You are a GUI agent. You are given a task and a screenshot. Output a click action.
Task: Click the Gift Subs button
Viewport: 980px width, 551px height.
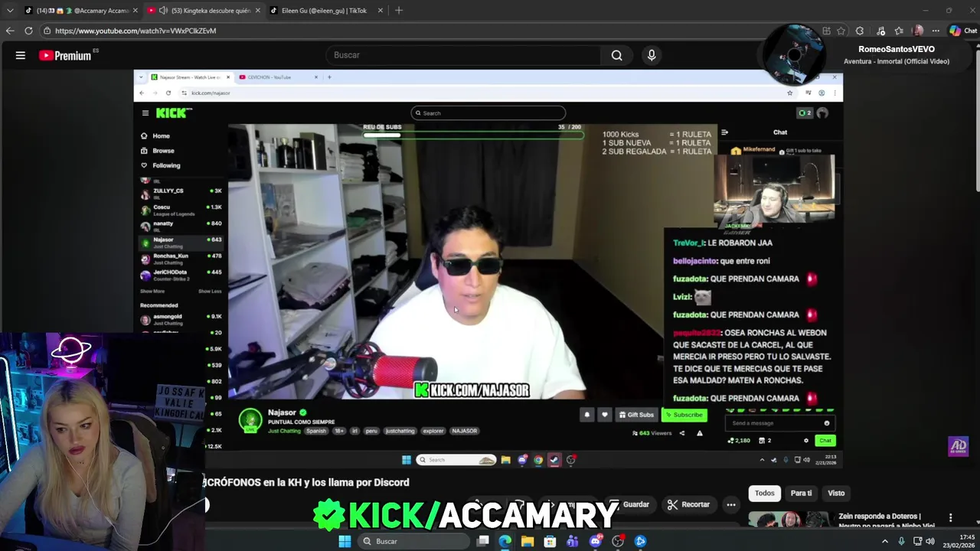click(x=636, y=415)
